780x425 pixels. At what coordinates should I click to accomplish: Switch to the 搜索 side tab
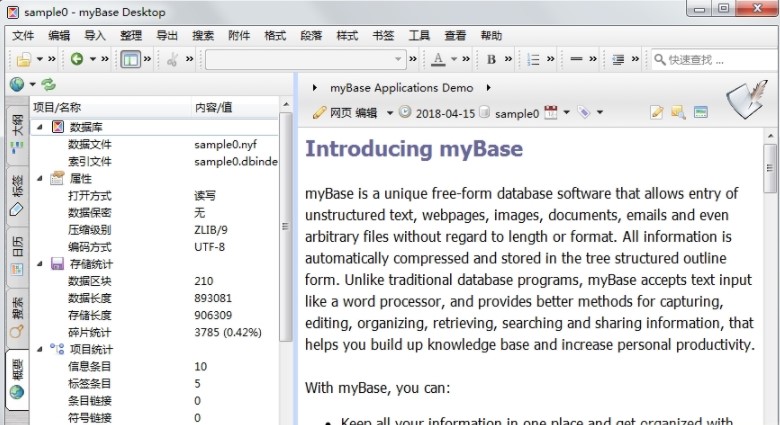[x=17, y=318]
